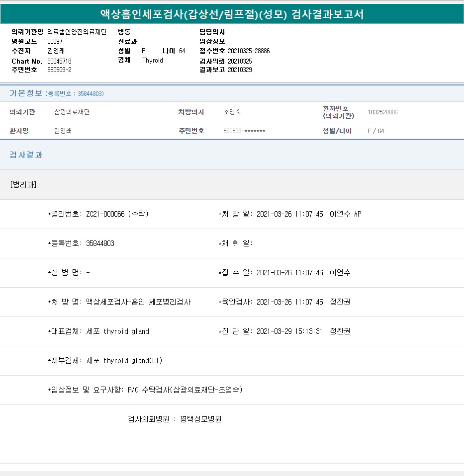The width and height of the screenshot is (464, 476).
Task: Click the [병리과] department label
Action: tap(23, 184)
